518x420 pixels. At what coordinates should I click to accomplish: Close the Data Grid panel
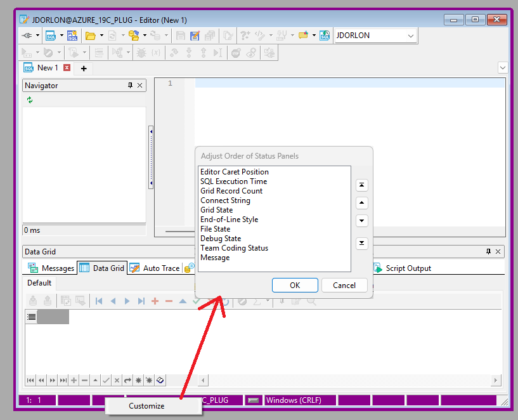pos(498,251)
